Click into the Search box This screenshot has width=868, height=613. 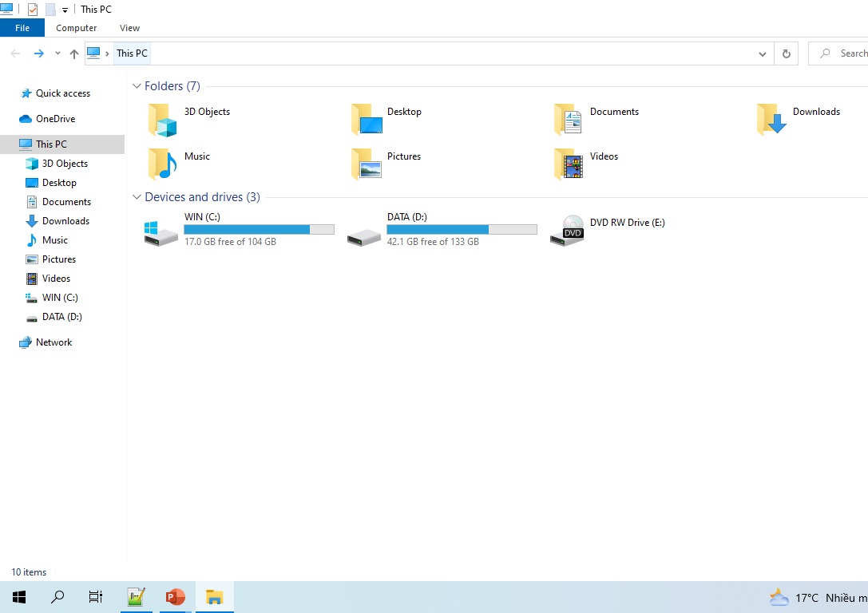point(838,53)
